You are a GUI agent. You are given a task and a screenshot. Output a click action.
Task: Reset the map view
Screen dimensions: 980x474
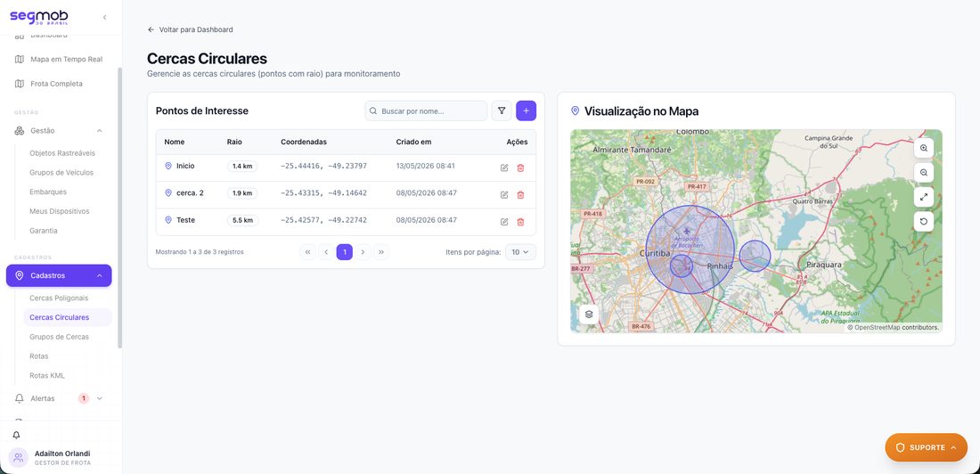pos(924,221)
